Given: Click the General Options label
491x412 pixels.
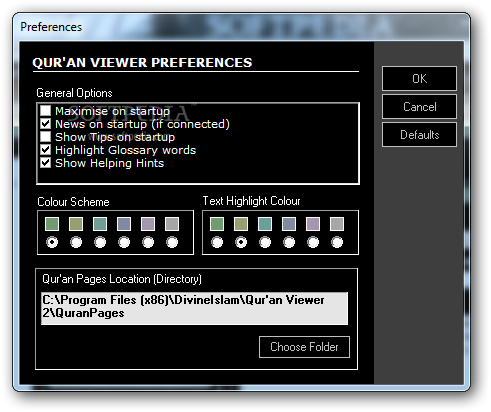Looking at the screenshot, I should (x=74, y=93).
